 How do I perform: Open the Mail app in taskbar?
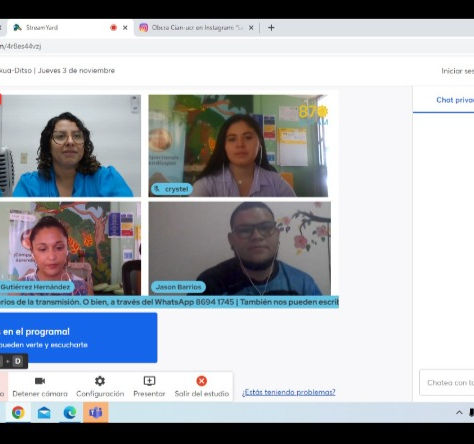(44, 413)
